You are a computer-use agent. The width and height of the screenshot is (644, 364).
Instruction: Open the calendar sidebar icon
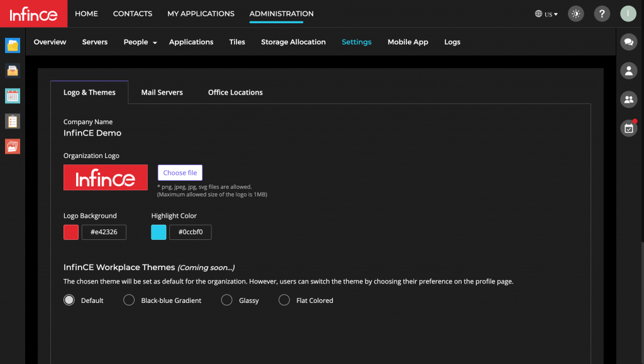coord(13,96)
